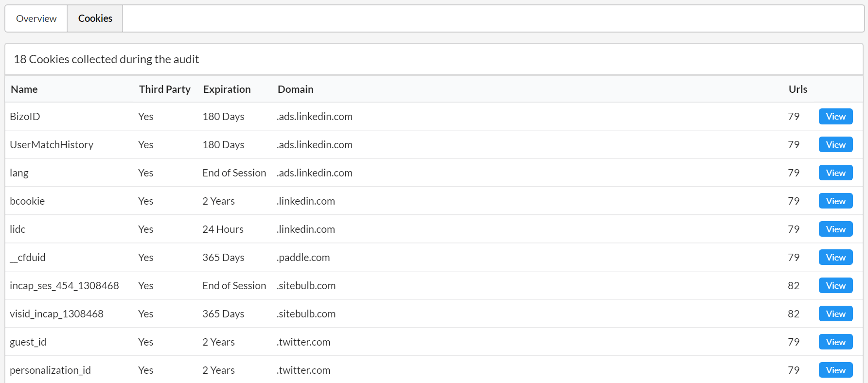The height and width of the screenshot is (383, 868).
Task: View URLs for incap_ses_454_1308468 cookie
Action: tap(835, 286)
